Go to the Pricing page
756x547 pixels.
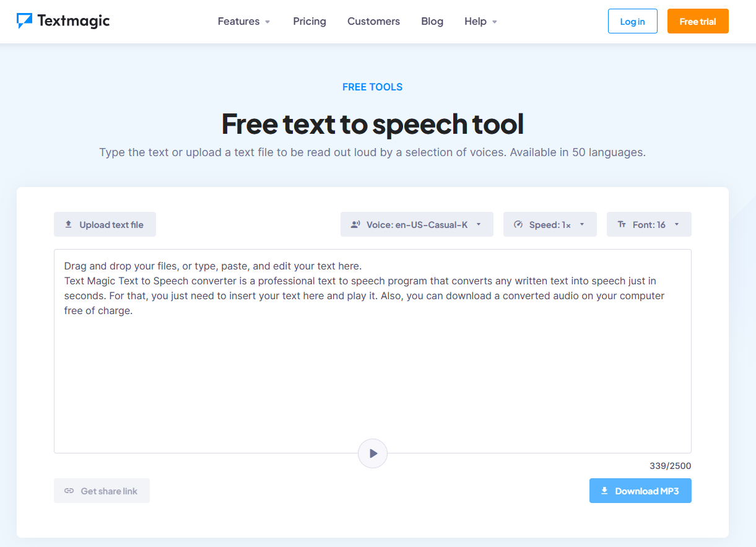(310, 21)
